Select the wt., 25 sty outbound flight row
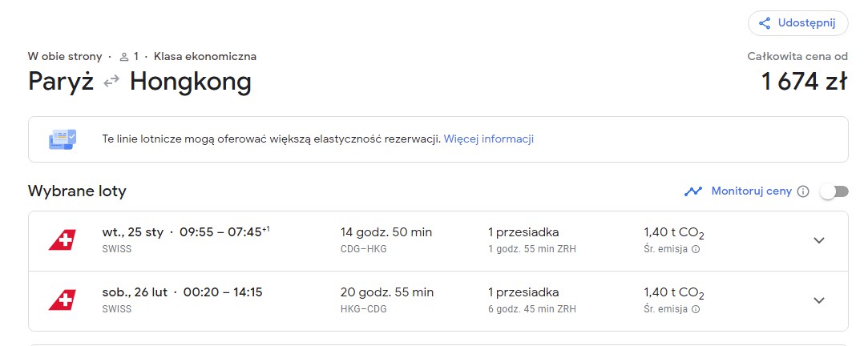This screenshot has height=346, width=868. [438, 241]
